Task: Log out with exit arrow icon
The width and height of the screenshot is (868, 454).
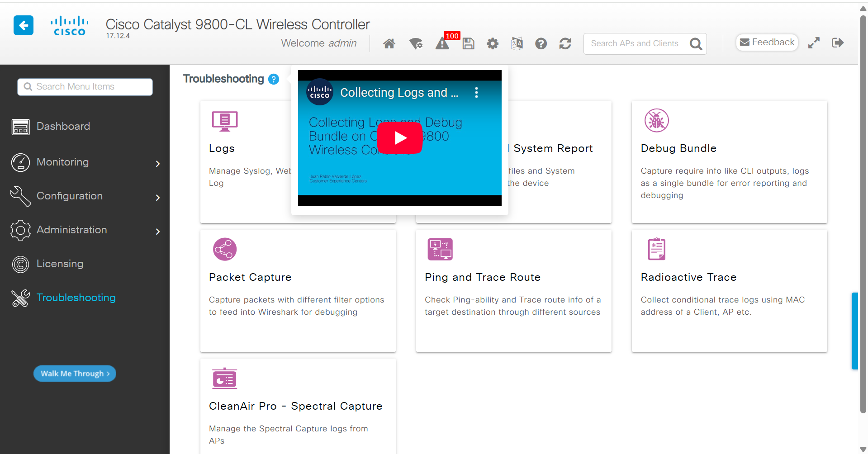Action: tap(838, 43)
